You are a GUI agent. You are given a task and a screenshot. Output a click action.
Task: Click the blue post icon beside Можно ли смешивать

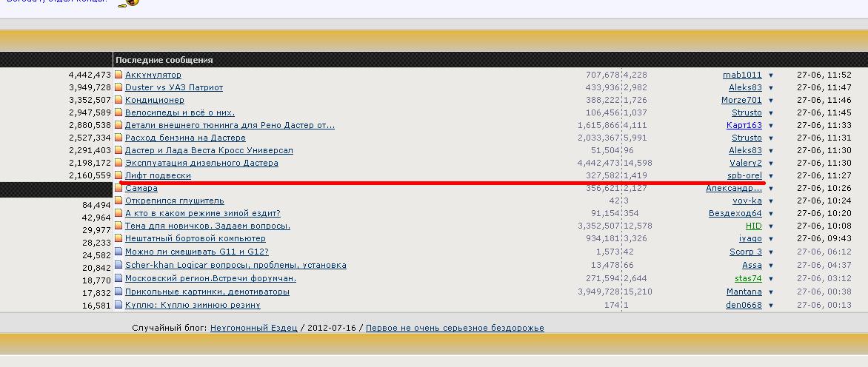(118, 252)
